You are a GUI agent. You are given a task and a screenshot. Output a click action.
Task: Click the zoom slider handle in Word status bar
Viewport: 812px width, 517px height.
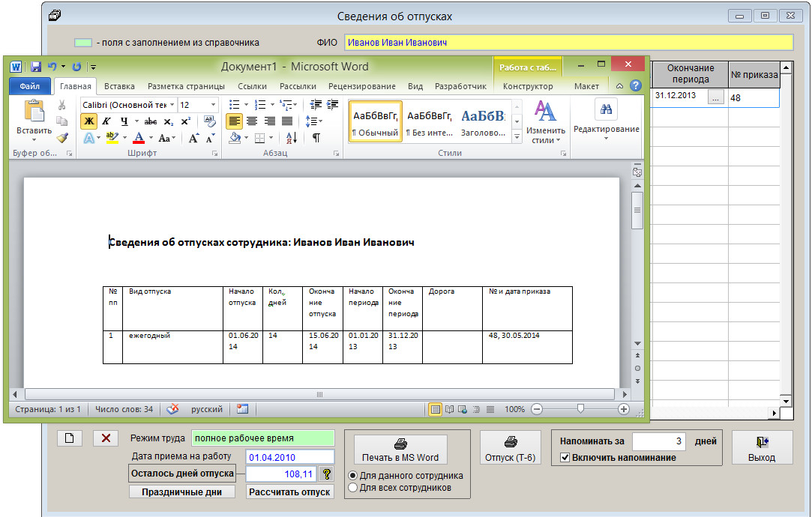[x=580, y=409]
